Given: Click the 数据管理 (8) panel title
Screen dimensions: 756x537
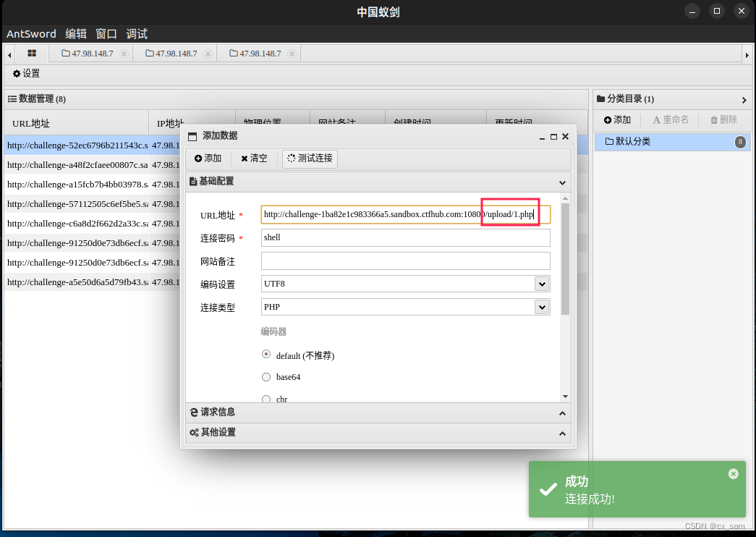Looking at the screenshot, I should [x=37, y=99].
